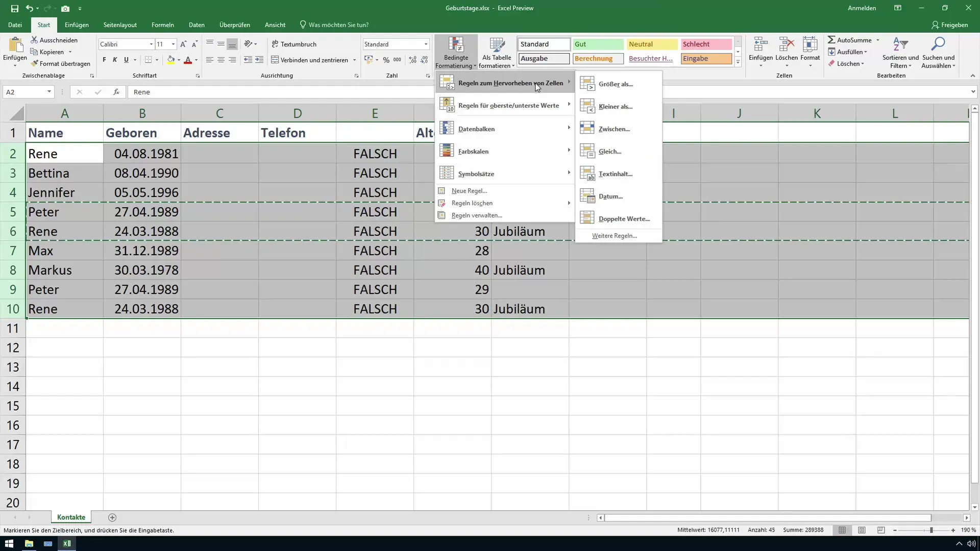Expand Farbskalen submenu

tap(505, 151)
